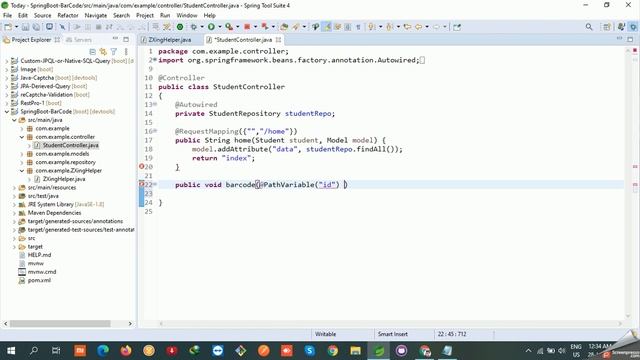
Task: Switch to the Java EE perspective icon
Action: [x=621, y=27]
